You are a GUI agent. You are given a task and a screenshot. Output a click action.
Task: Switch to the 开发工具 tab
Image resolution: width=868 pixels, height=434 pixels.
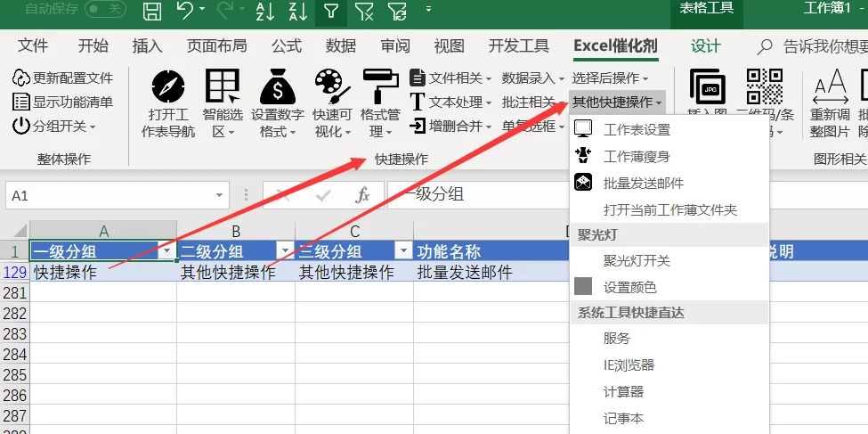tap(519, 46)
